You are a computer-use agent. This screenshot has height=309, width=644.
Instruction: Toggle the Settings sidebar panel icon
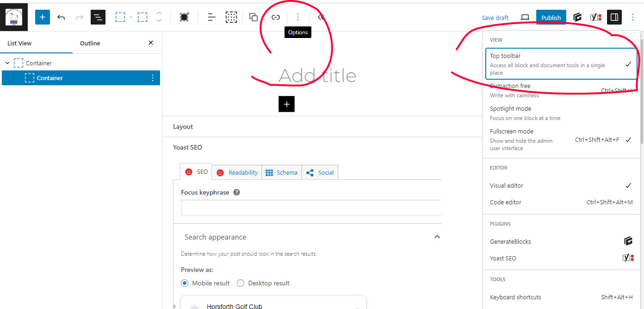pyautogui.click(x=614, y=17)
